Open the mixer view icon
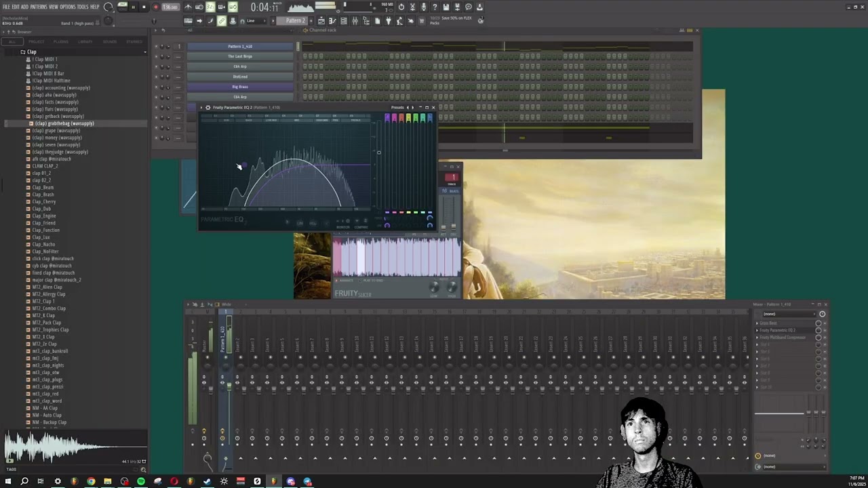 pos(355,21)
